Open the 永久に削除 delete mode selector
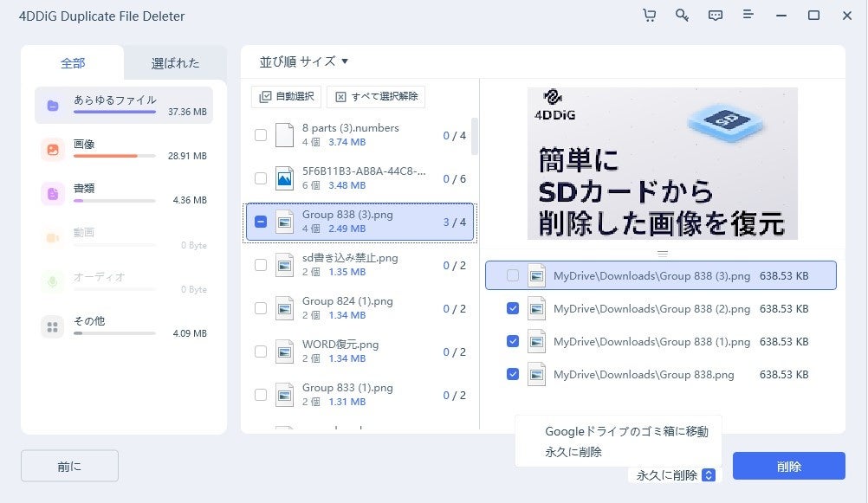The width and height of the screenshot is (868, 503). pos(676,475)
